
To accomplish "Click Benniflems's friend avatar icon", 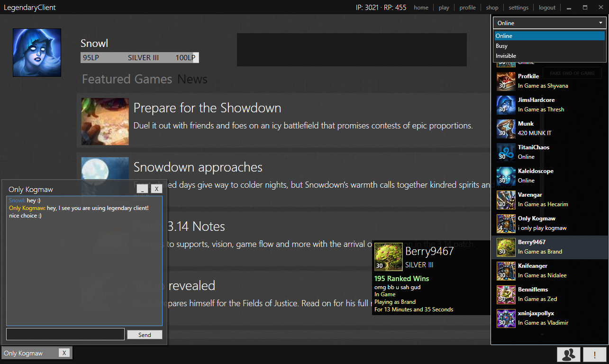I will (506, 294).
